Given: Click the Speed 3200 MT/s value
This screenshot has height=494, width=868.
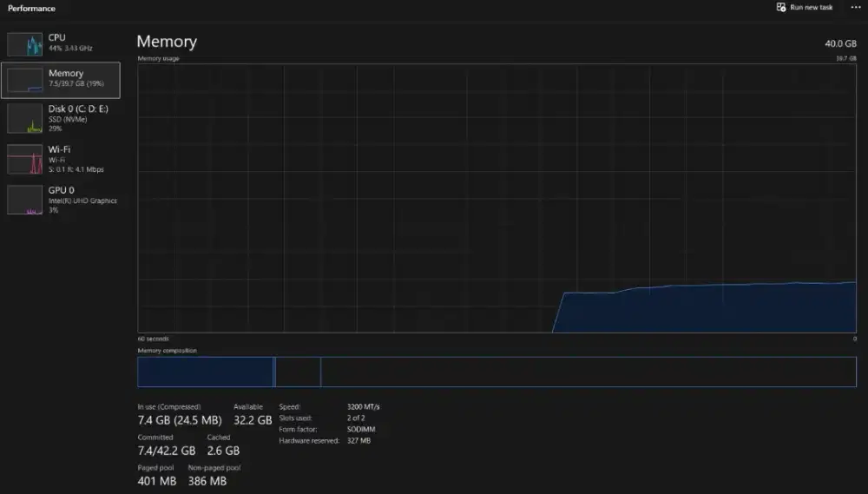Looking at the screenshot, I should tap(363, 406).
